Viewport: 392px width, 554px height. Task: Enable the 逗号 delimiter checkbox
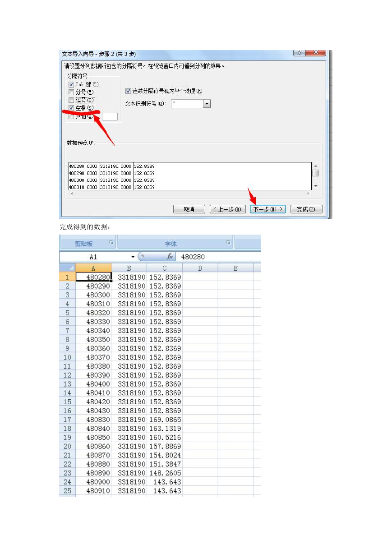pyautogui.click(x=71, y=100)
